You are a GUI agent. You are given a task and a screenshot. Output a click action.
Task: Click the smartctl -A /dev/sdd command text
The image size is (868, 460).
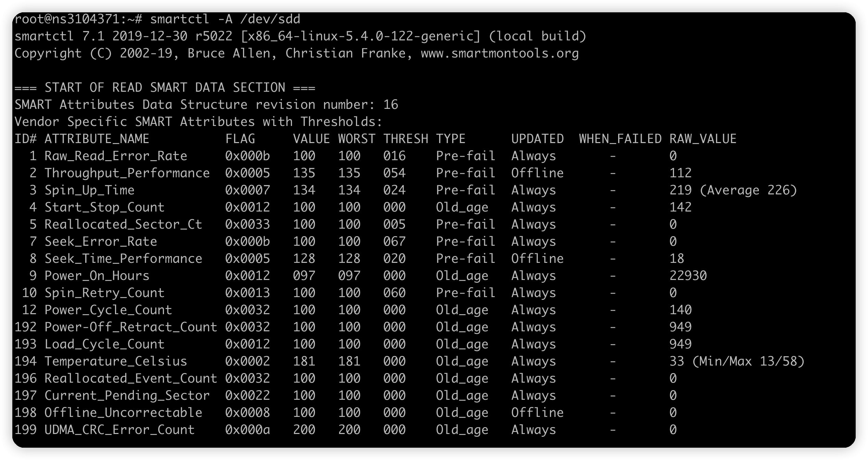[225, 19]
